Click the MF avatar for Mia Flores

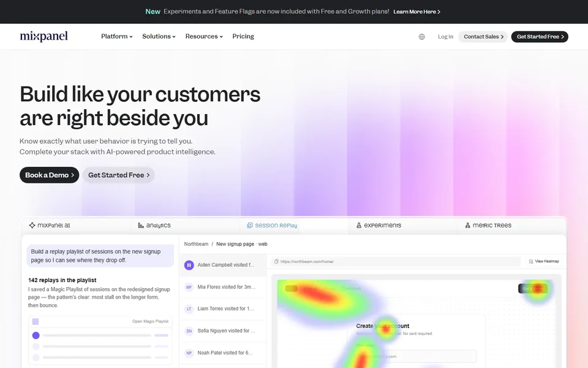189,287
